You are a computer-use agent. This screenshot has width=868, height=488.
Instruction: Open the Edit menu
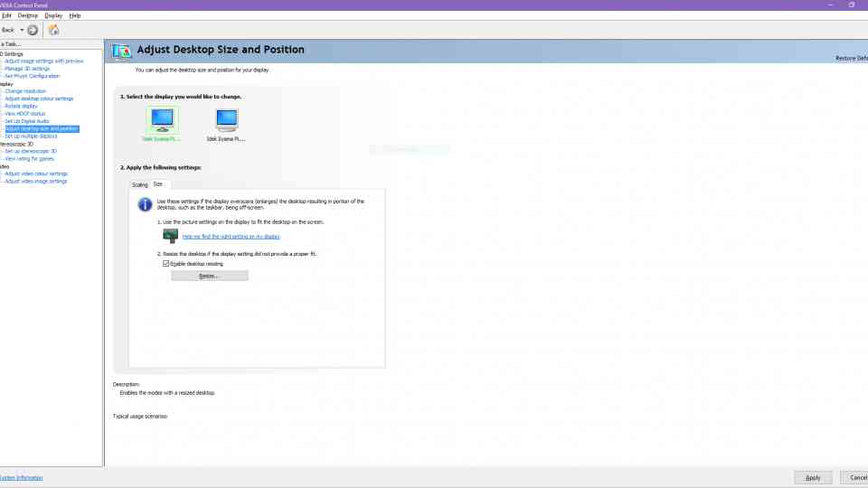tap(6, 15)
